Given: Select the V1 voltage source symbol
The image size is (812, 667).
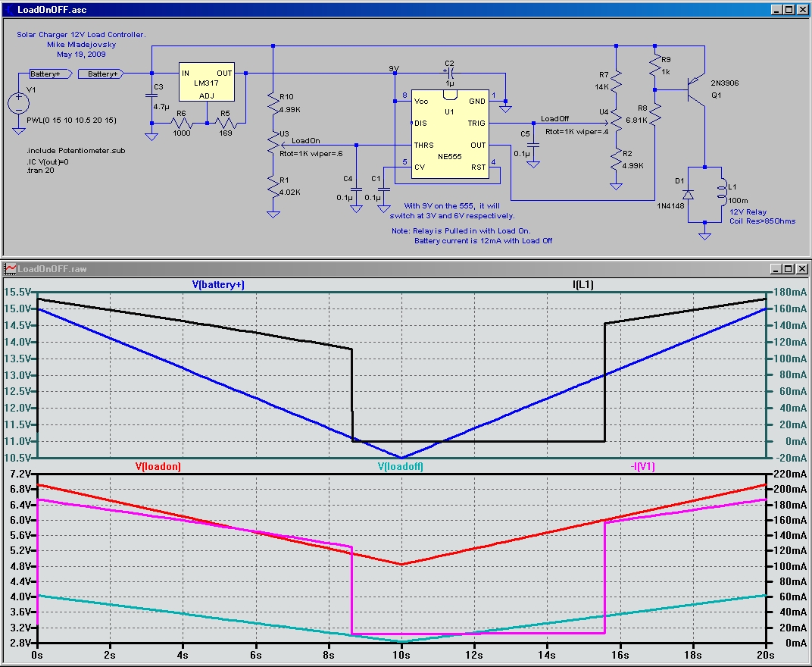Looking at the screenshot, I should [19, 103].
